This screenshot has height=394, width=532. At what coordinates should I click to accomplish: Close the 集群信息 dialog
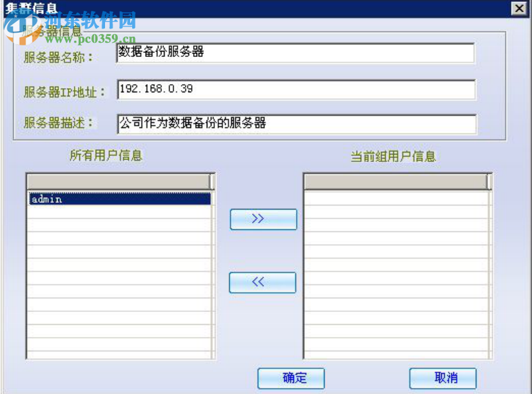point(519,8)
